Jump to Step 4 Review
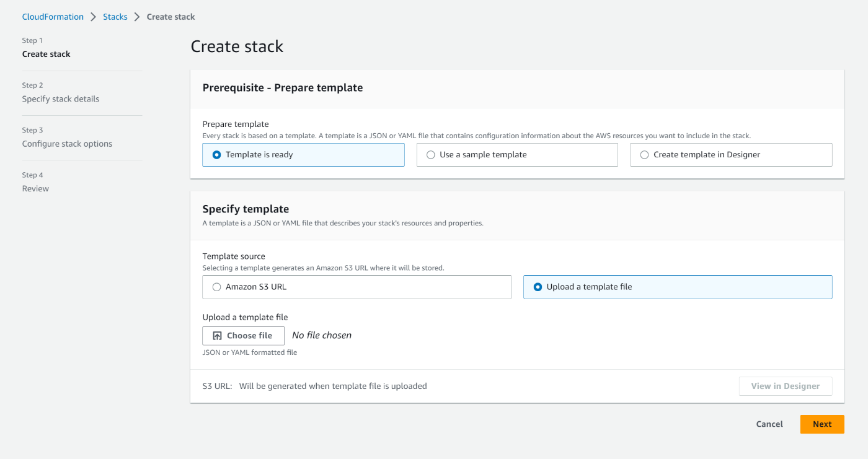The image size is (868, 459). coord(35,188)
